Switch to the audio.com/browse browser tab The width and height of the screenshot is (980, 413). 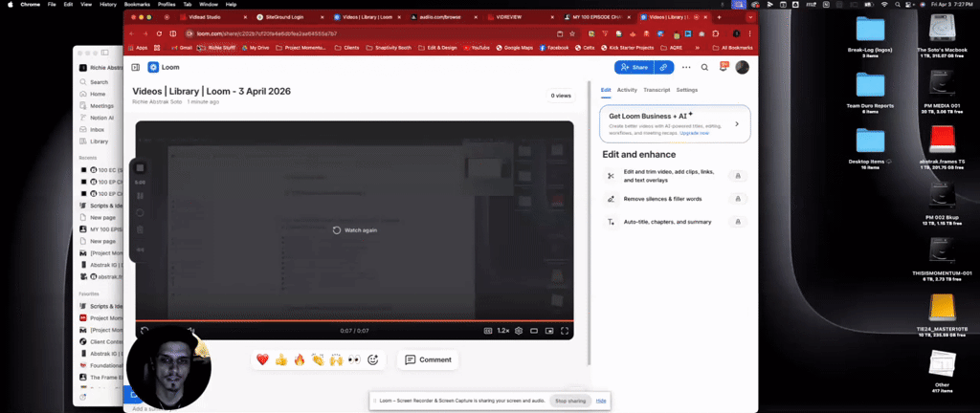444,17
